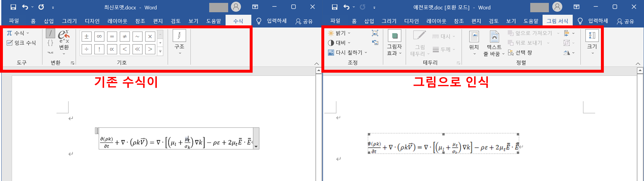The width and height of the screenshot is (644, 181).
Task: Toggle linear format braces button
Action: click(x=50, y=43)
